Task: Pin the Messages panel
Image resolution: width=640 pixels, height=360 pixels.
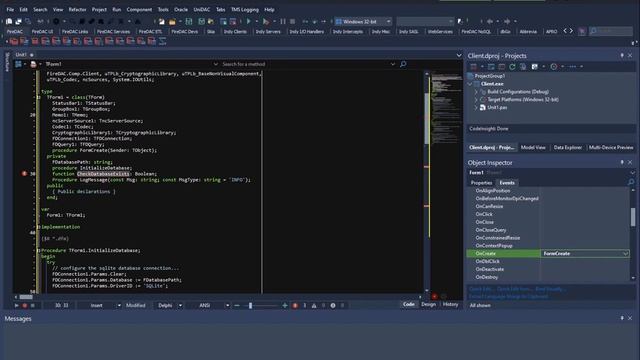Action: [622, 318]
